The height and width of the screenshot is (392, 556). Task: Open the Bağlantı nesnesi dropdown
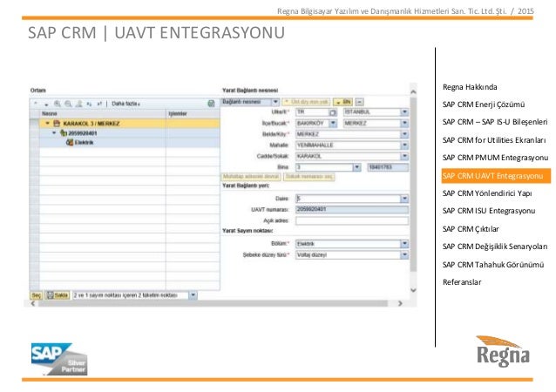(275, 102)
